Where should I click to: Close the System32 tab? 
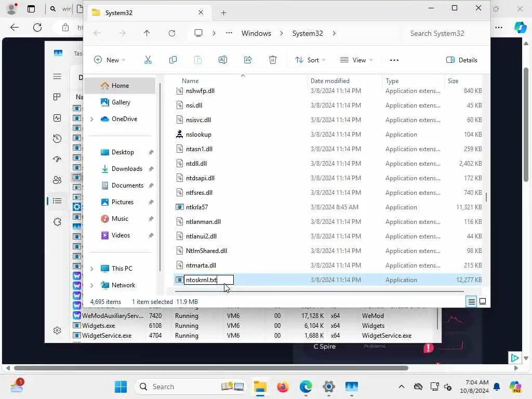pyautogui.click(x=201, y=12)
